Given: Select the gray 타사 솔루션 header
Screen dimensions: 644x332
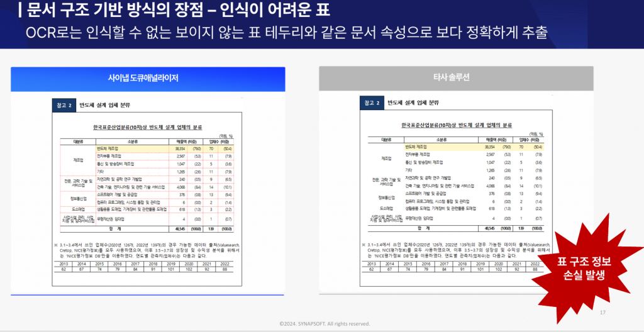Looking at the screenshot, I should pyautogui.click(x=456, y=78).
